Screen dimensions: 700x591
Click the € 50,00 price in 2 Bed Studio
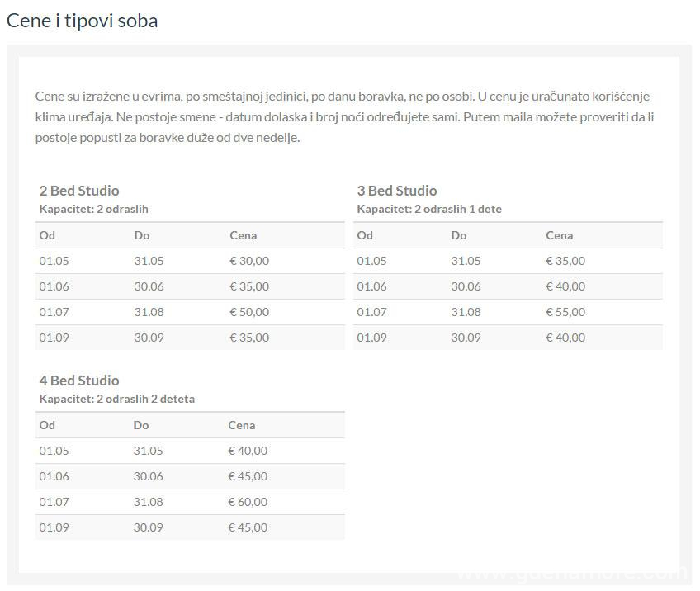249,312
